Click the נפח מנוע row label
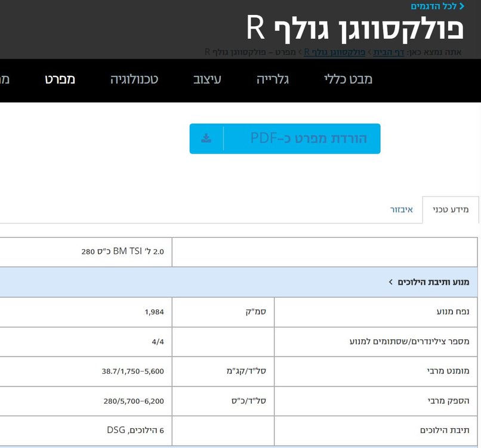481x448 pixels. (x=453, y=312)
